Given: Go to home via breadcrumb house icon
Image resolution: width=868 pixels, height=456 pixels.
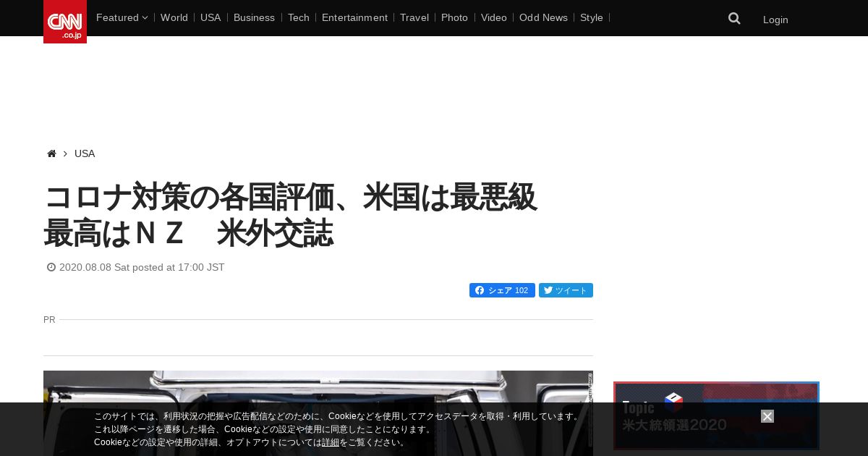Looking at the screenshot, I should 51,153.
